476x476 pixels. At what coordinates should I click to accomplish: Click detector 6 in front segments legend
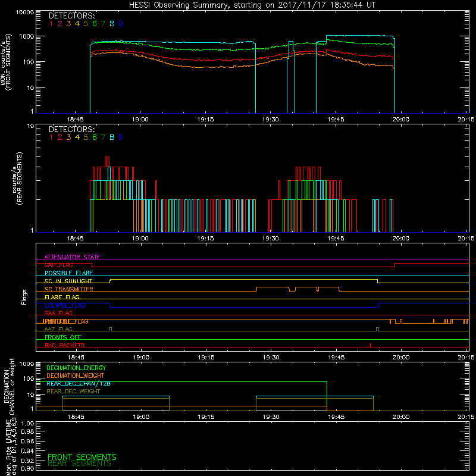(x=95, y=24)
